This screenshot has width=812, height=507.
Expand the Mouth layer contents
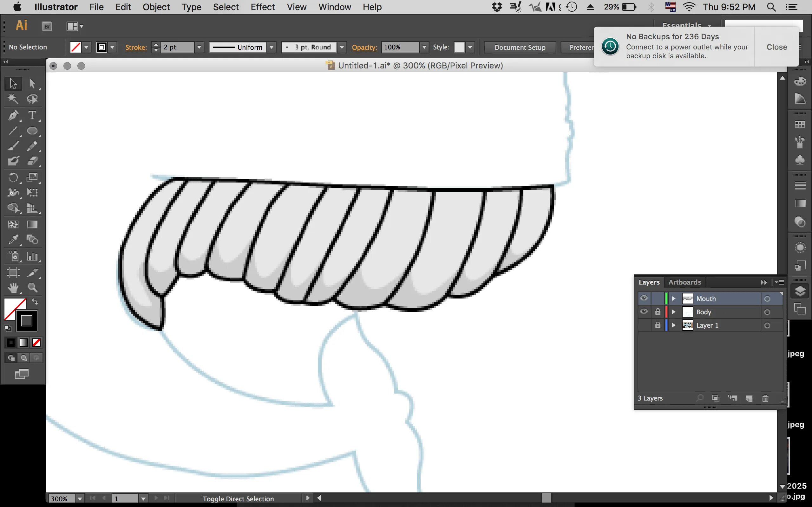coord(673,298)
